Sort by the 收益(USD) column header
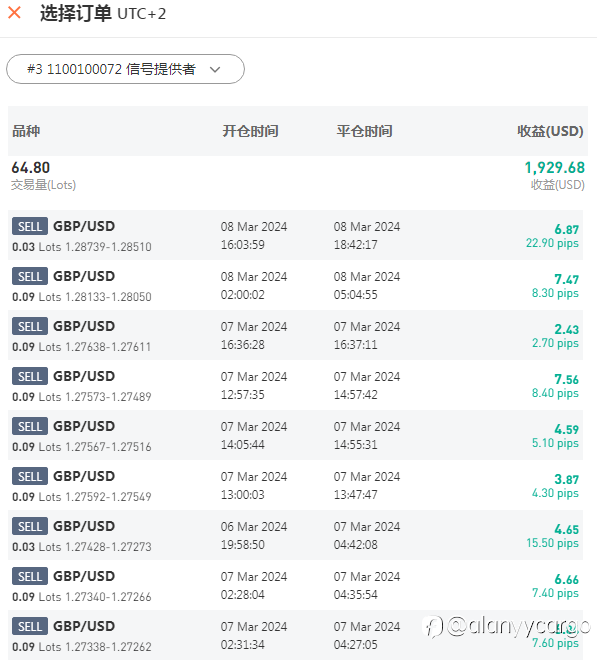Viewport: 597px width, 664px height. pos(550,131)
